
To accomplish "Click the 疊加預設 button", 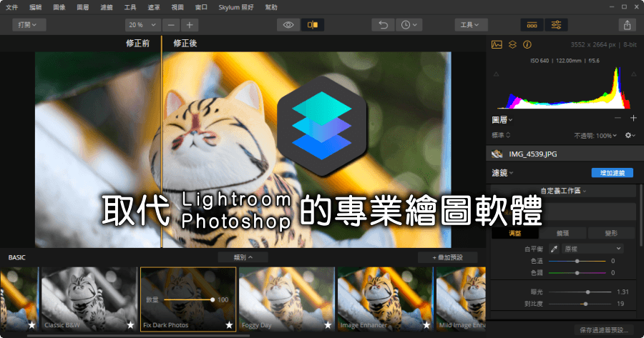I will [x=447, y=257].
